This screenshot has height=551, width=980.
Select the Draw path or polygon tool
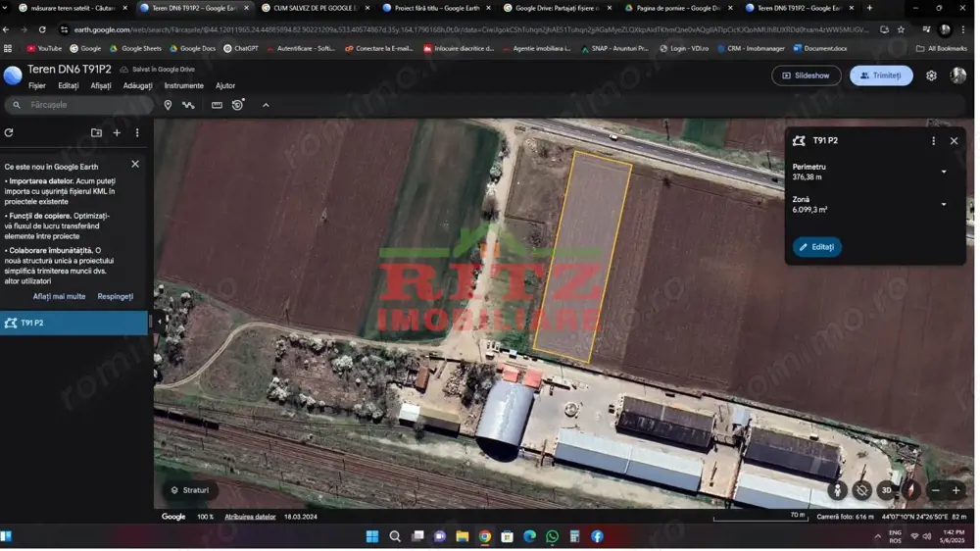pyautogui.click(x=188, y=105)
